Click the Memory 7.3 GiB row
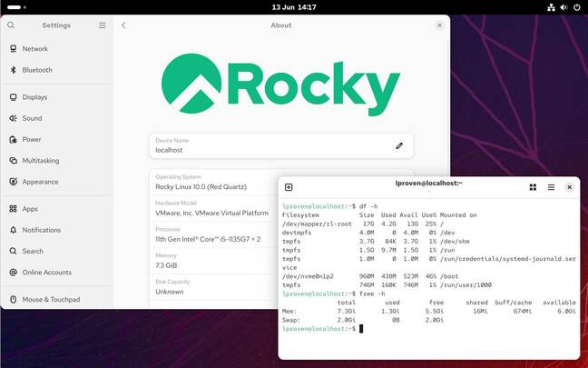This screenshot has width=588, height=368. (214, 261)
